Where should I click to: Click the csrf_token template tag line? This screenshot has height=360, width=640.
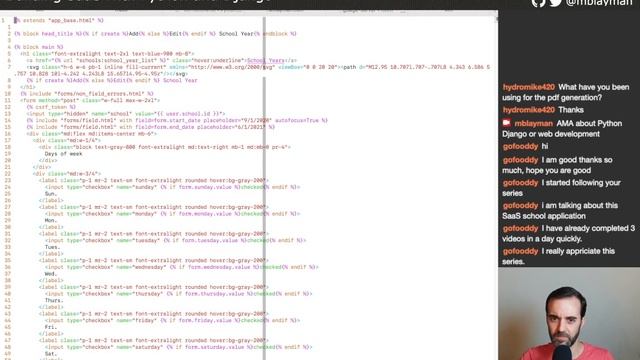[51, 107]
